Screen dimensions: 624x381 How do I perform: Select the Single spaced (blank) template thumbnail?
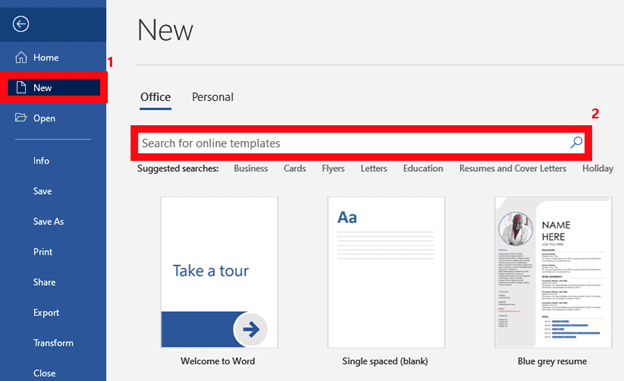click(x=386, y=272)
